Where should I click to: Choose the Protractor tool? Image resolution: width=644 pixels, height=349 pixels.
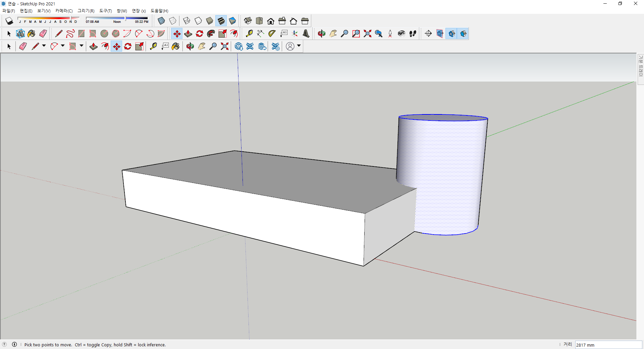[272, 34]
